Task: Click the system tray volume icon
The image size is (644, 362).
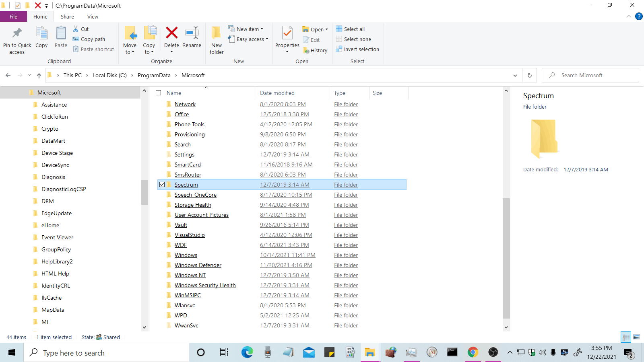Action: click(543, 352)
